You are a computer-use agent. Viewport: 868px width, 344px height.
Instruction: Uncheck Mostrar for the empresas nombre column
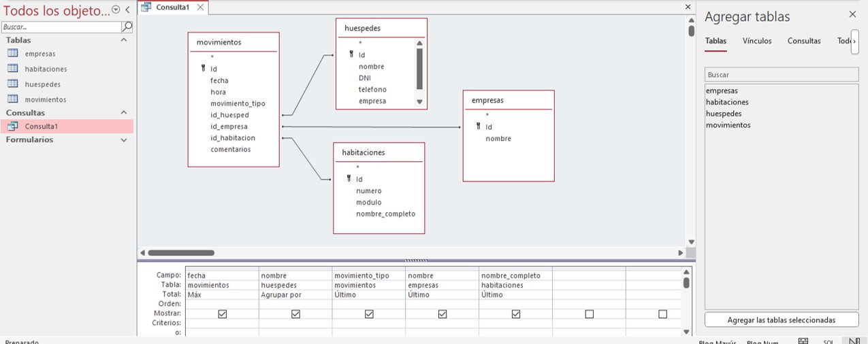[443, 314]
